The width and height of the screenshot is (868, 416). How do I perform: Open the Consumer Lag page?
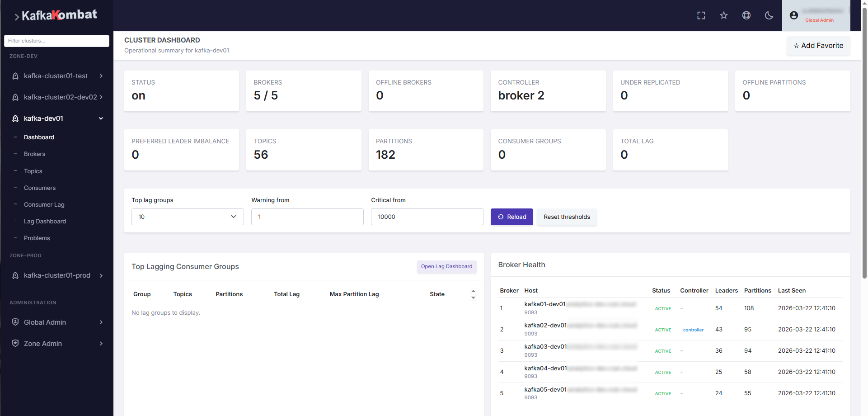44,204
